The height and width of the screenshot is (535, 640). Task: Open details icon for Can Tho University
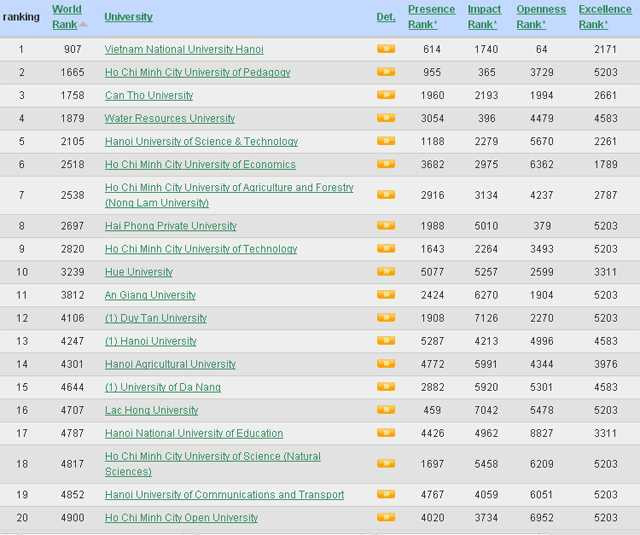(x=385, y=95)
